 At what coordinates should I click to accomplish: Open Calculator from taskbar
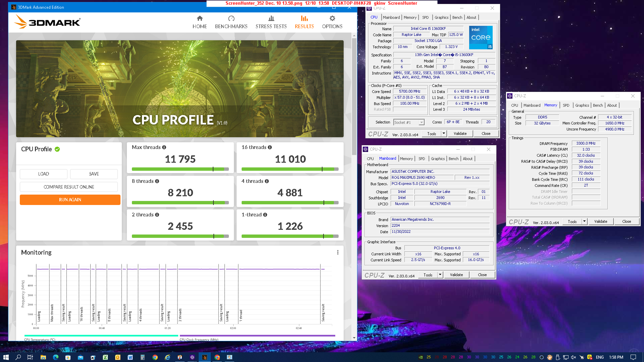143,357
